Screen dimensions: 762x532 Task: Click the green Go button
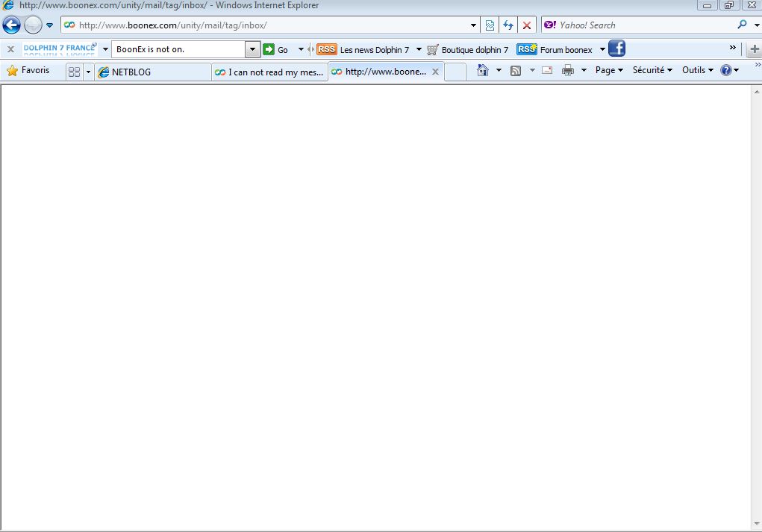point(275,49)
